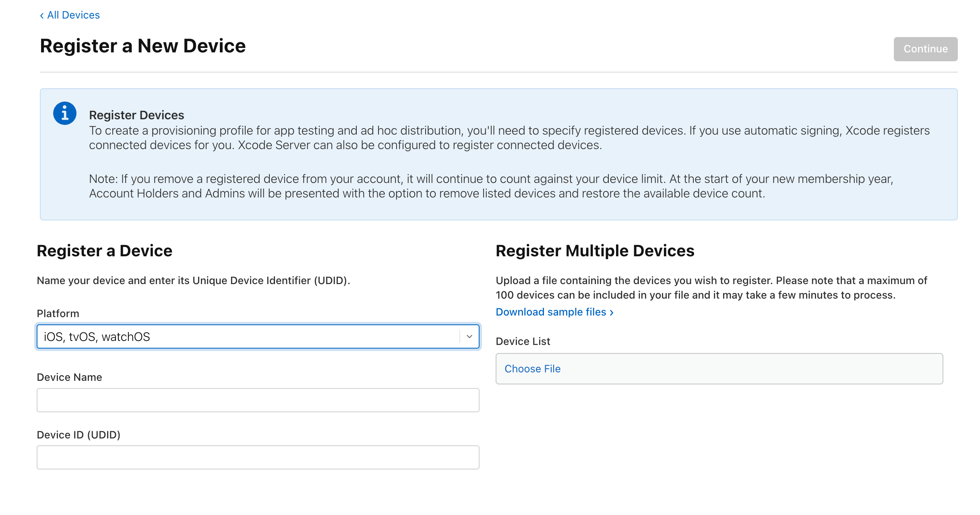Screen dimensions: 980x515
Task: Click the blue info icon in banner
Action: [64, 113]
